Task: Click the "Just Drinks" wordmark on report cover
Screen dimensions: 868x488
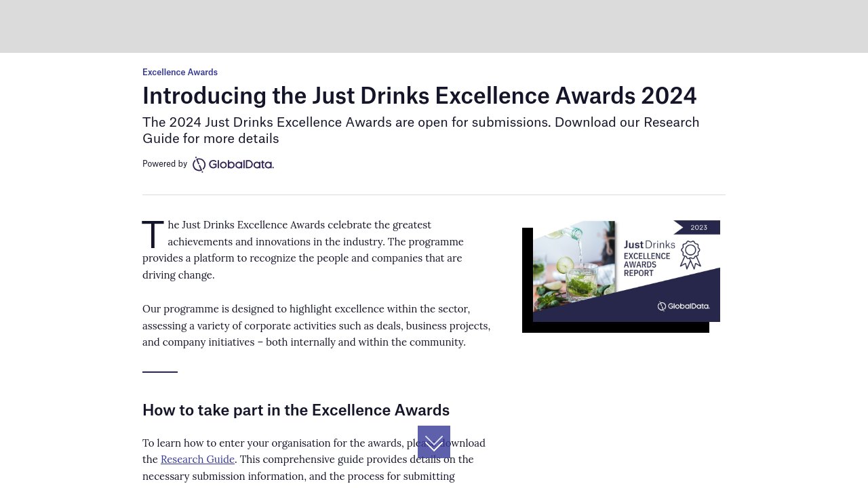Action: click(x=648, y=245)
